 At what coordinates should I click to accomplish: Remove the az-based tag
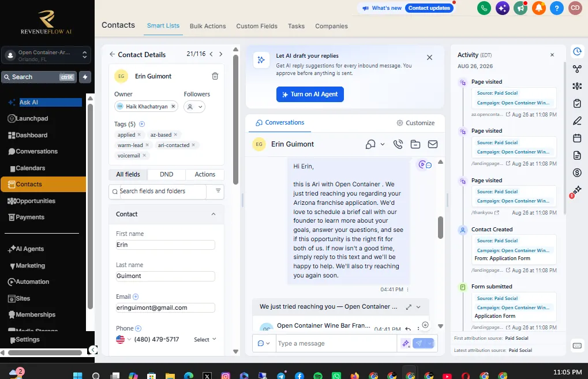click(175, 134)
